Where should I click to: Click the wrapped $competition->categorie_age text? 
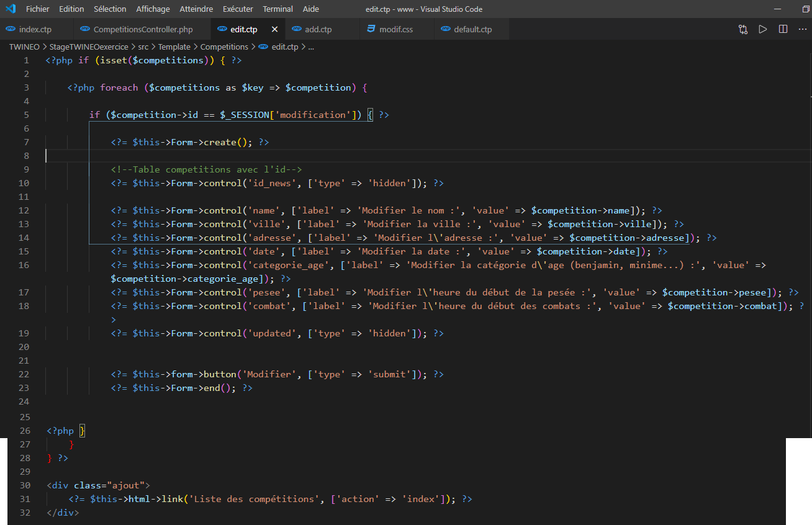184,279
